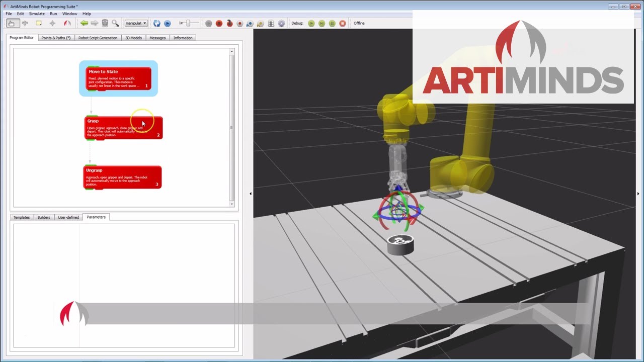
Task: Open the Run menu
Action: (x=53, y=14)
